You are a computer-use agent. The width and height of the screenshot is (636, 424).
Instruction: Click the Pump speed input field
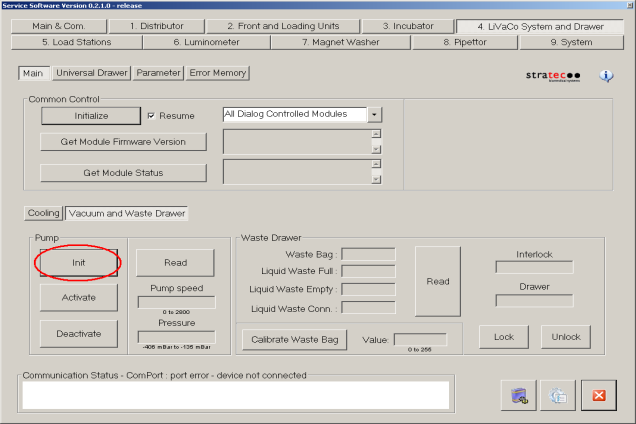[176, 303]
